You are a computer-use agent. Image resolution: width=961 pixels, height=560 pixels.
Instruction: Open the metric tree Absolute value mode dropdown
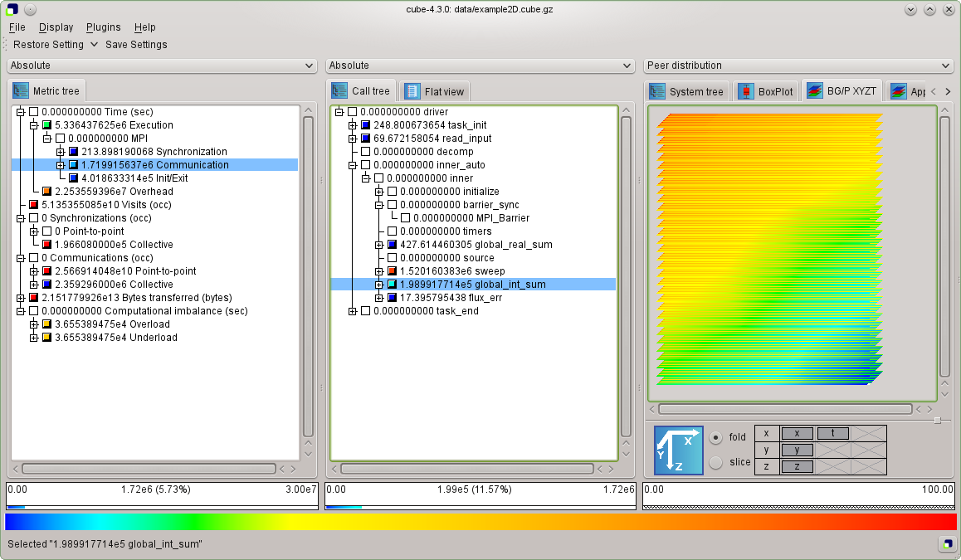[x=162, y=66]
